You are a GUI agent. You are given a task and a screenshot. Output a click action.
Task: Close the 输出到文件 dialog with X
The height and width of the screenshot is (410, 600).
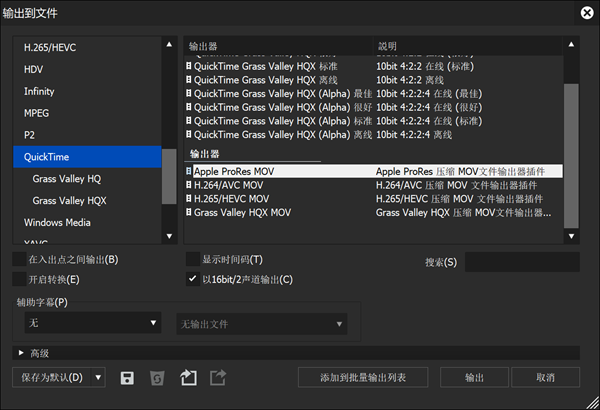587,13
